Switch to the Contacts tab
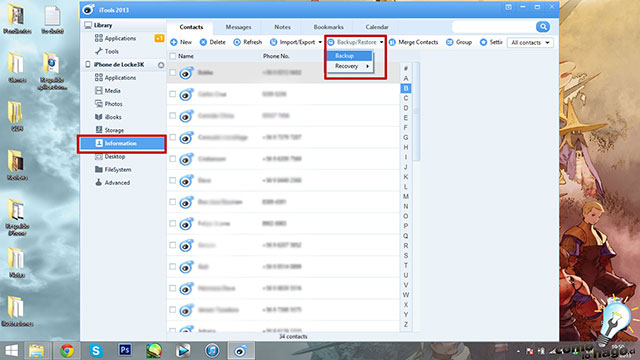 (x=191, y=27)
